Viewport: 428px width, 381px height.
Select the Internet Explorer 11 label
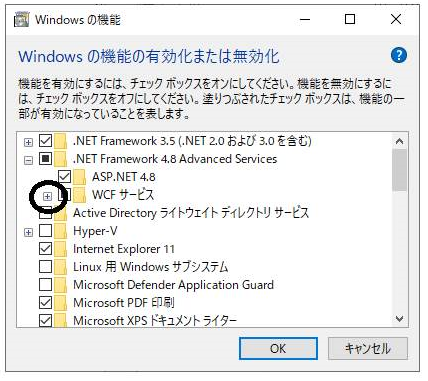point(124,249)
